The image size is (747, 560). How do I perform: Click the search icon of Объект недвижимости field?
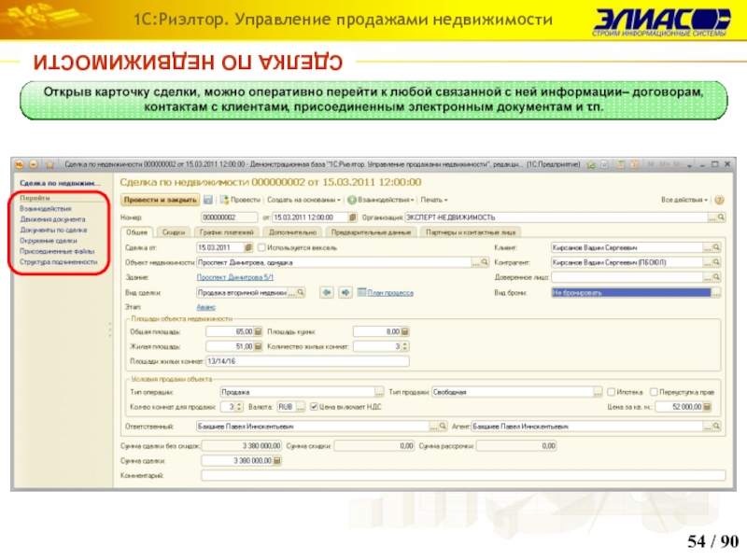[485, 262]
